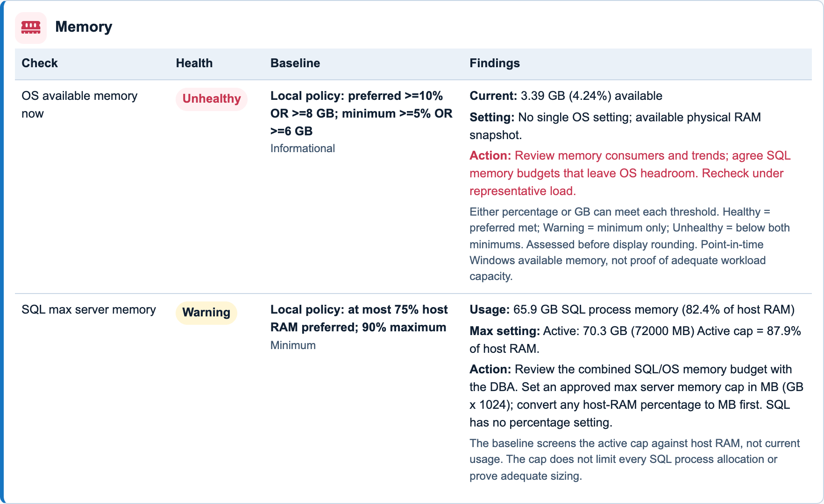Screen dimensions: 824x504
Task: Click the preferred >=10% local policy text
Action: point(362,113)
